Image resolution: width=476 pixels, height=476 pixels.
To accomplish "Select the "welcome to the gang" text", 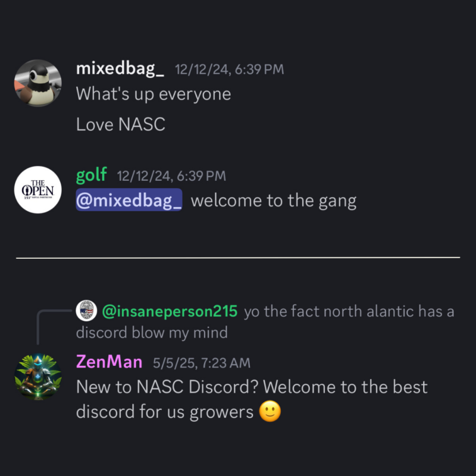I will [274, 201].
